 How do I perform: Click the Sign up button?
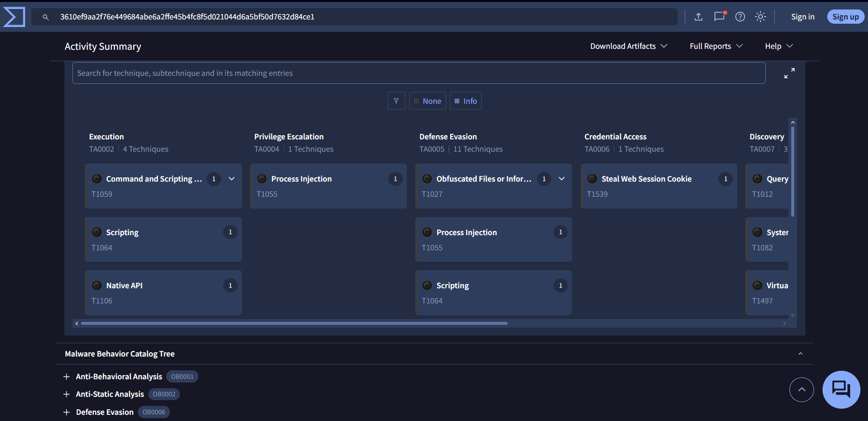(x=846, y=17)
